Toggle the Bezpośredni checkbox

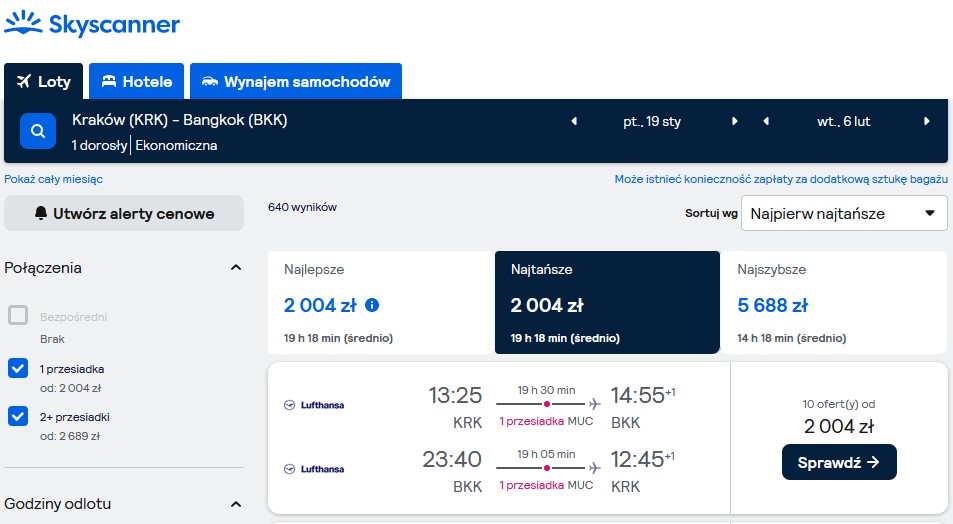18,315
